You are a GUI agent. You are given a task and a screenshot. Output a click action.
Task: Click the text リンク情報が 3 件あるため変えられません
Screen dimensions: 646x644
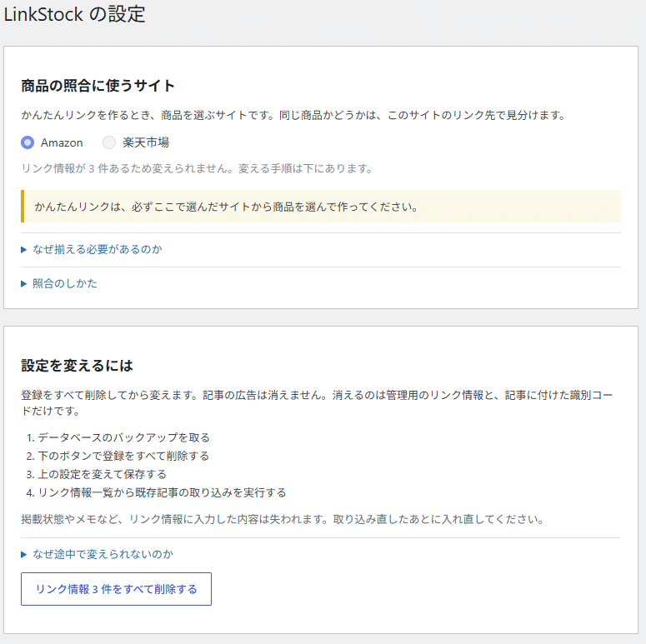pos(128,168)
